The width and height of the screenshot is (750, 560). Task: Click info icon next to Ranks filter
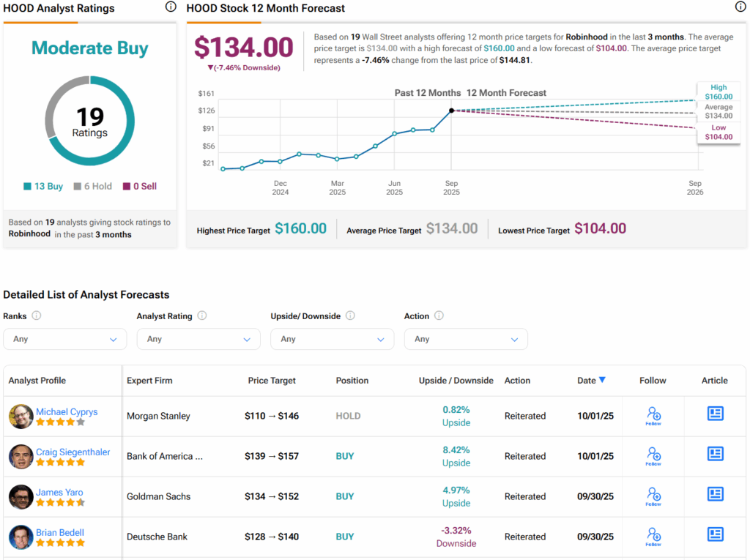click(x=36, y=316)
